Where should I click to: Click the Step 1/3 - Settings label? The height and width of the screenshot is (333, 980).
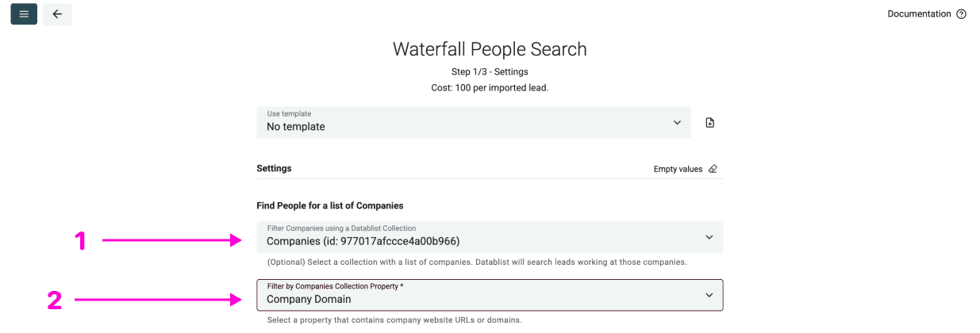pyautogui.click(x=490, y=72)
